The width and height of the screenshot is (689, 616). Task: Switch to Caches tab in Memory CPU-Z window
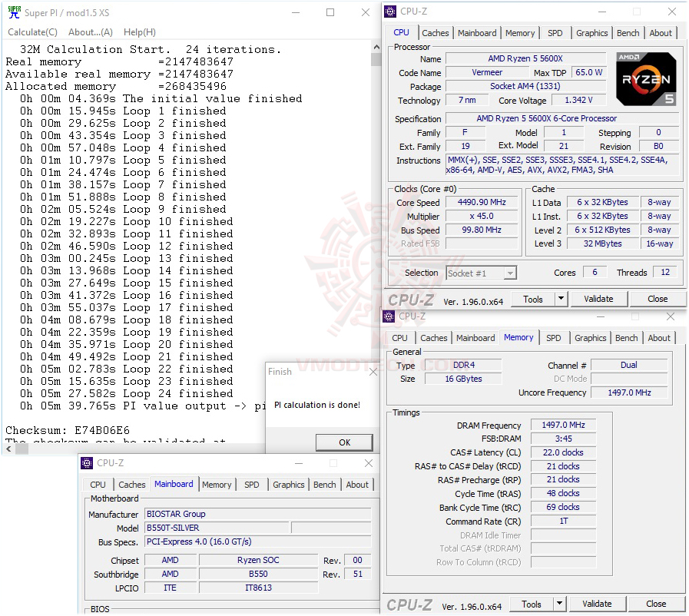[434, 338]
